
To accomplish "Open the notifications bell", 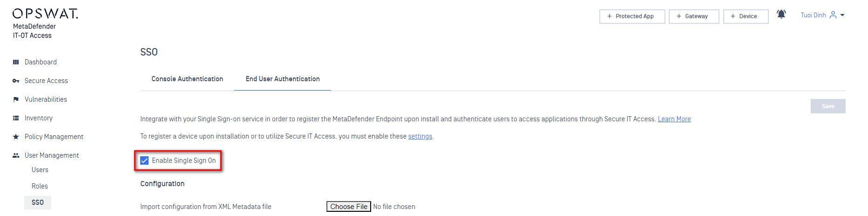I will point(781,15).
